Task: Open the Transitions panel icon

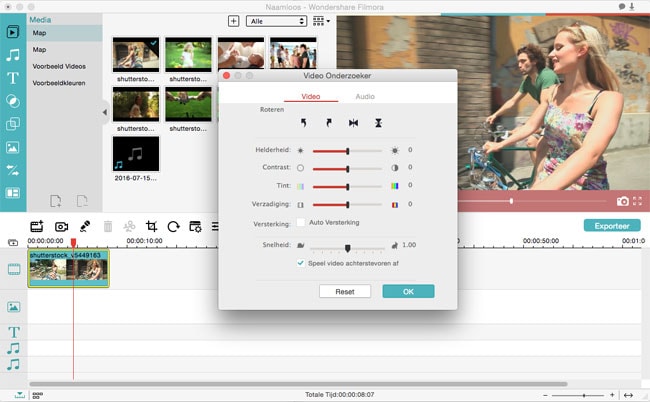Action: pyautogui.click(x=12, y=170)
